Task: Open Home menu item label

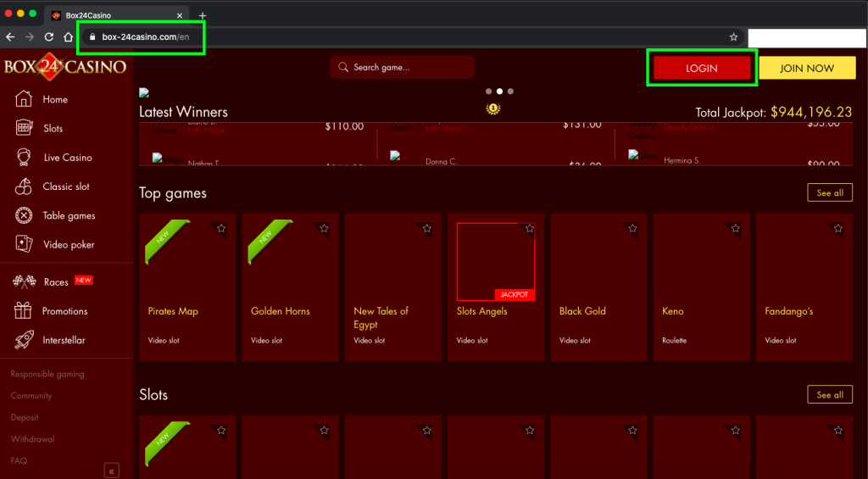Action: [55, 99]
